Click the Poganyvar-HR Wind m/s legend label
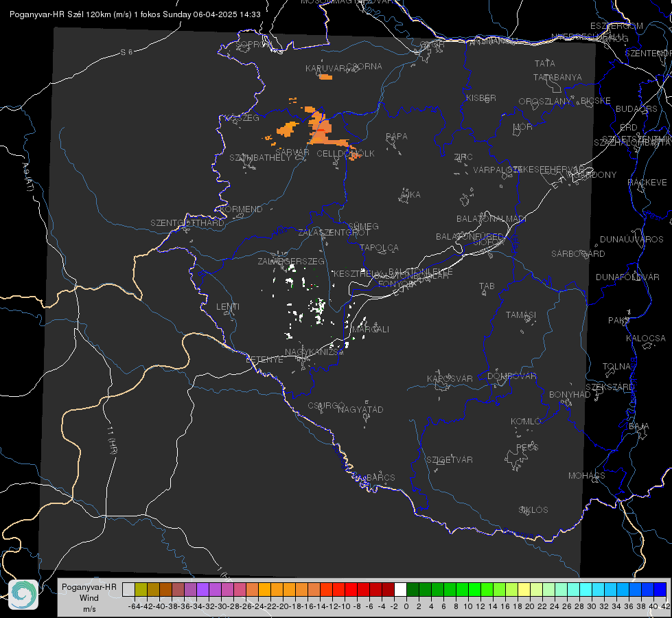The image size is (672, 618). [89, 598]
